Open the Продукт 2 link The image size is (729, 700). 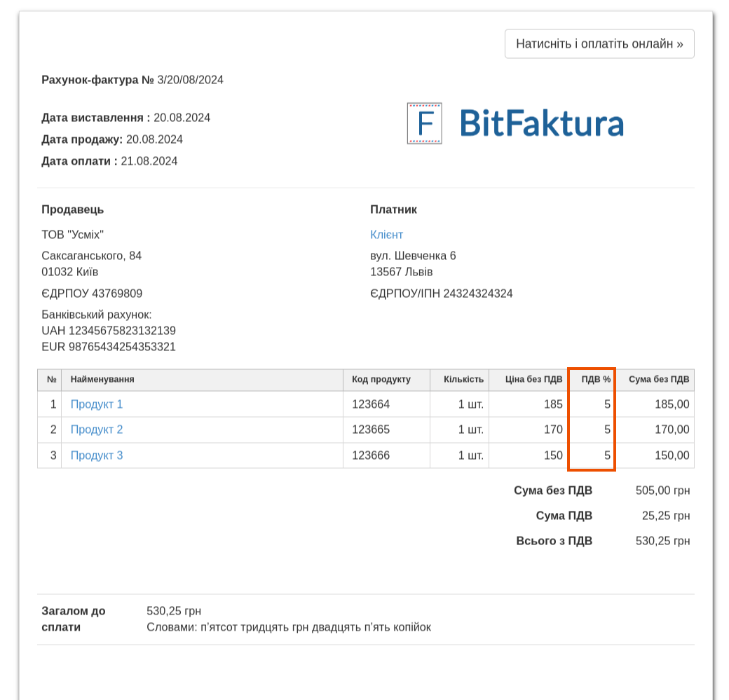pos(97,430)
